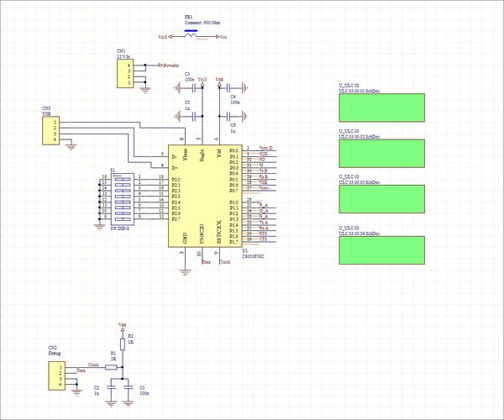Click the C8051F38C part name text
The image size is (504, 420).
click(253, 256)
